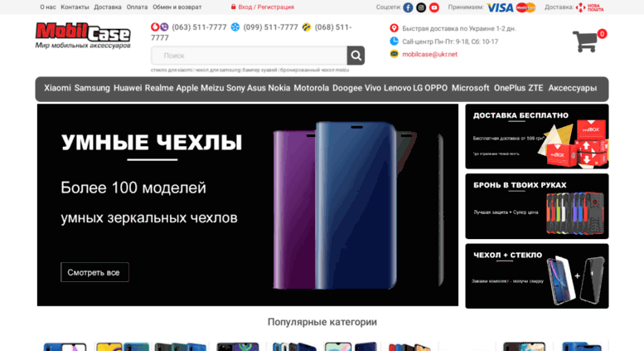644x351 pixels.
Task: Open the Facebook social icon
Action: click(x=408, y=7)
